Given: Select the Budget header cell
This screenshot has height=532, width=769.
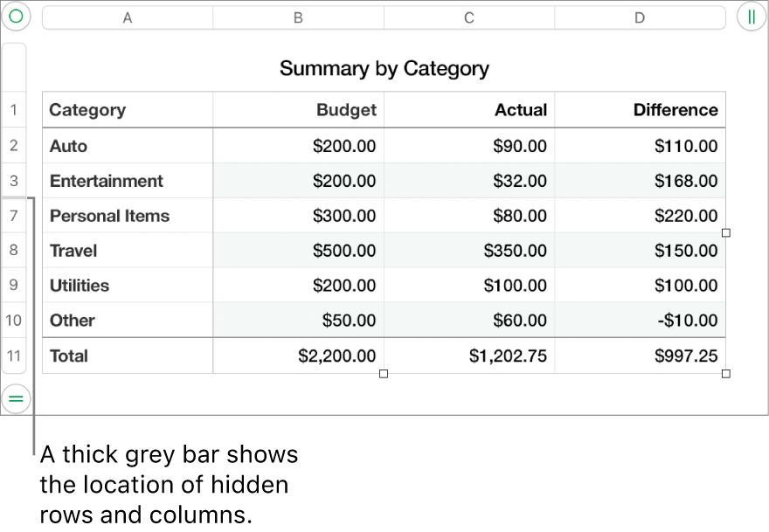Looking at the screenshot, I should [x=298, y=110].
